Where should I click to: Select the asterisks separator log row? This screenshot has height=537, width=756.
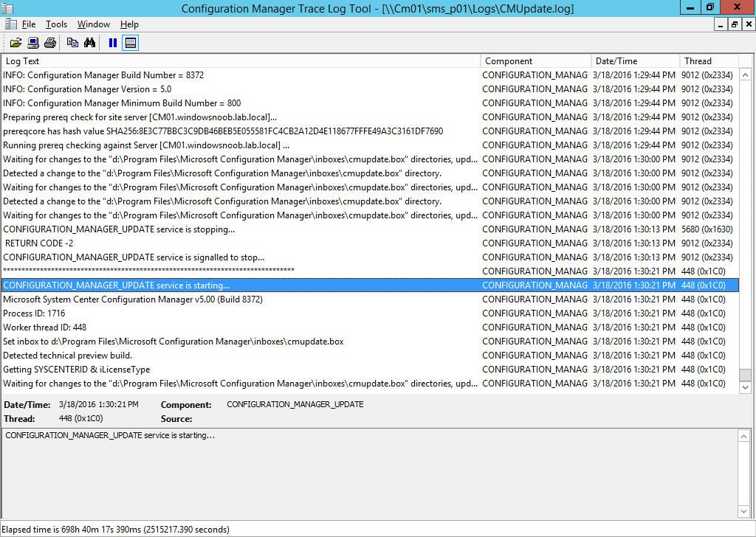pos(370,271)
